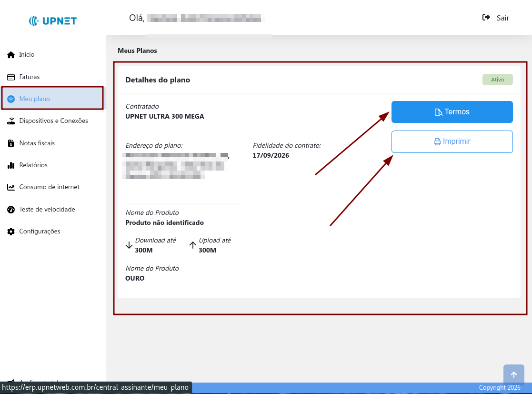Click the Notas fiscais document icon

(x=11, y=143)
